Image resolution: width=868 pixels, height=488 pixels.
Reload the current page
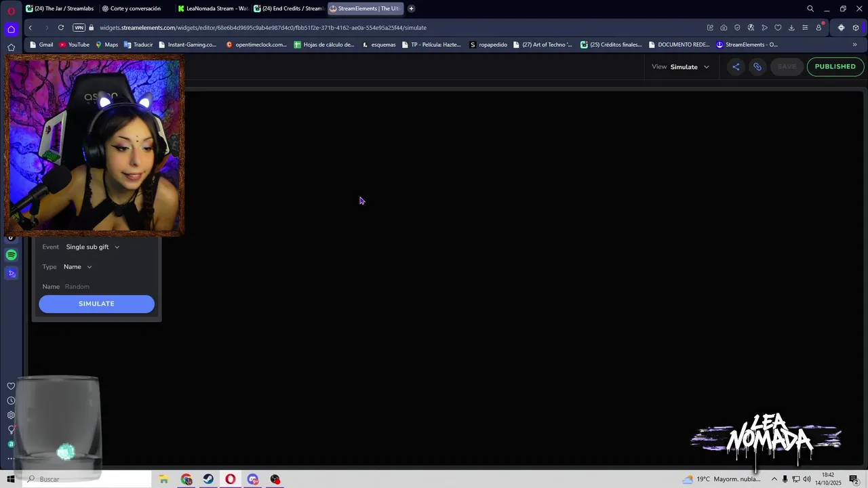[61, 28]
